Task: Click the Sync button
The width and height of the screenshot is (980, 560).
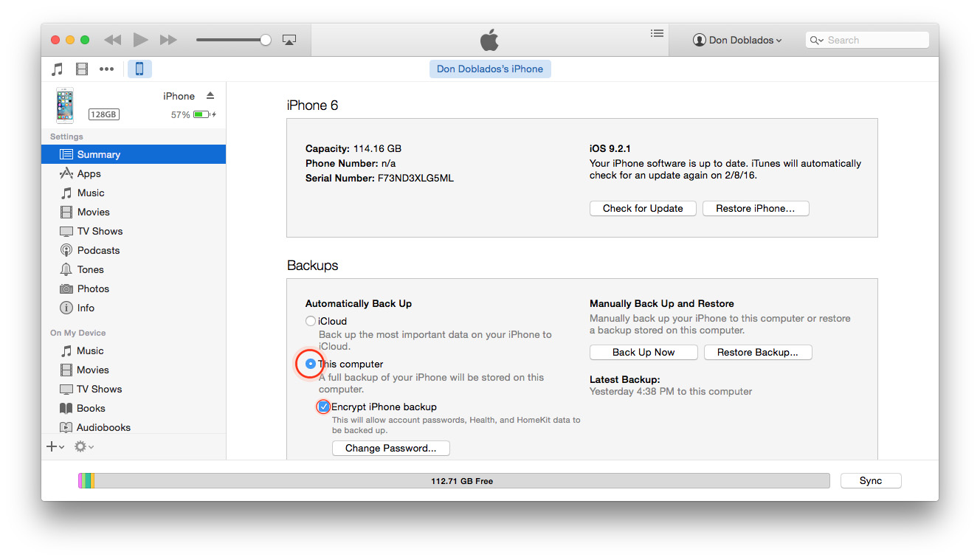Action: pyautogui.click(x=871, y=480)
